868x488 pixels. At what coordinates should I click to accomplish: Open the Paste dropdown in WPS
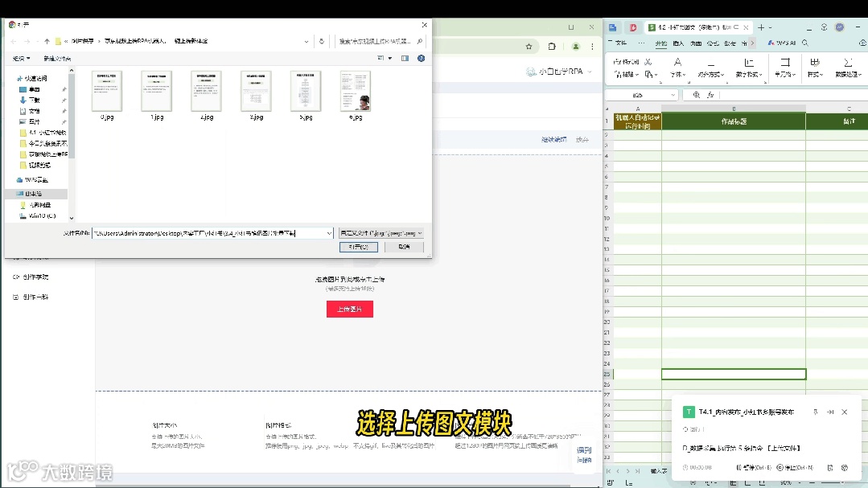pyautogui.click(x=627, y=75)
